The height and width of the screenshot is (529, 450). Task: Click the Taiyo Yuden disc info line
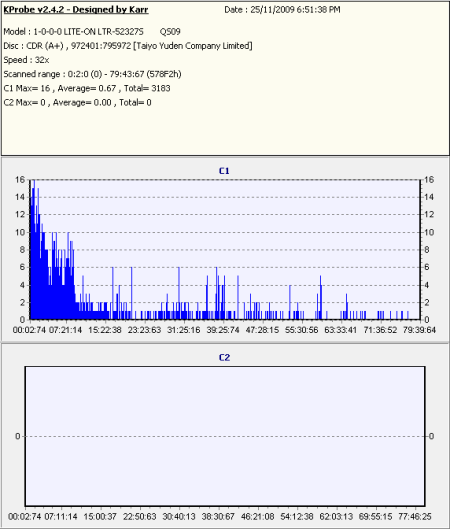[x=128, y=46]
